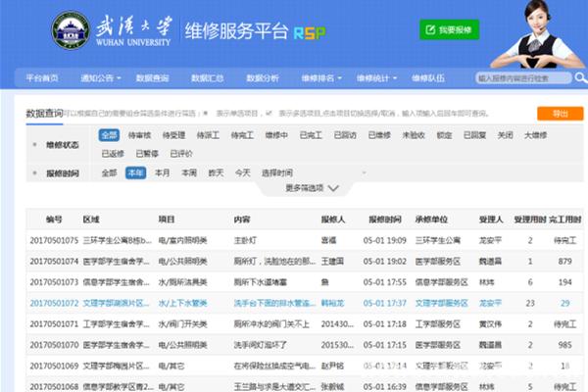Click the RSP logo text

309,31
